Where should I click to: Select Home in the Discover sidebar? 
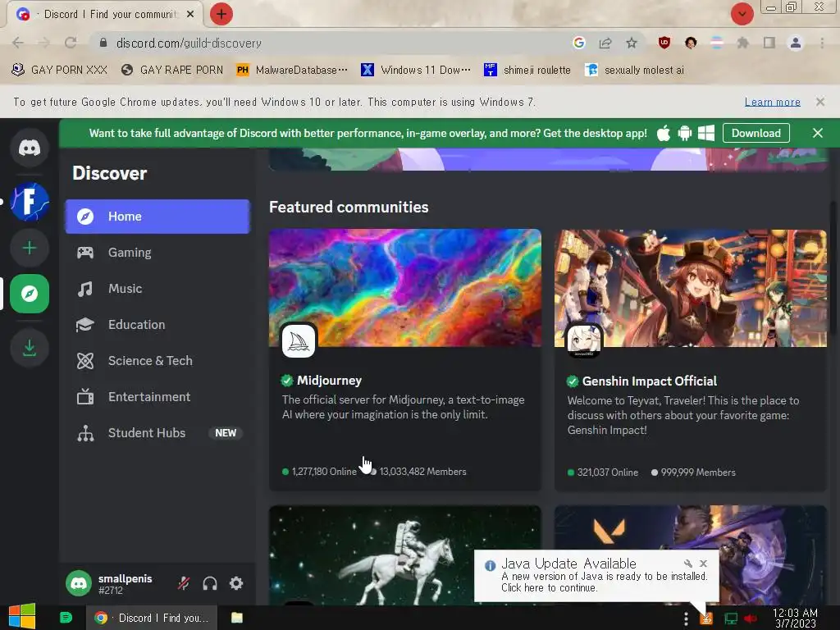157,217
